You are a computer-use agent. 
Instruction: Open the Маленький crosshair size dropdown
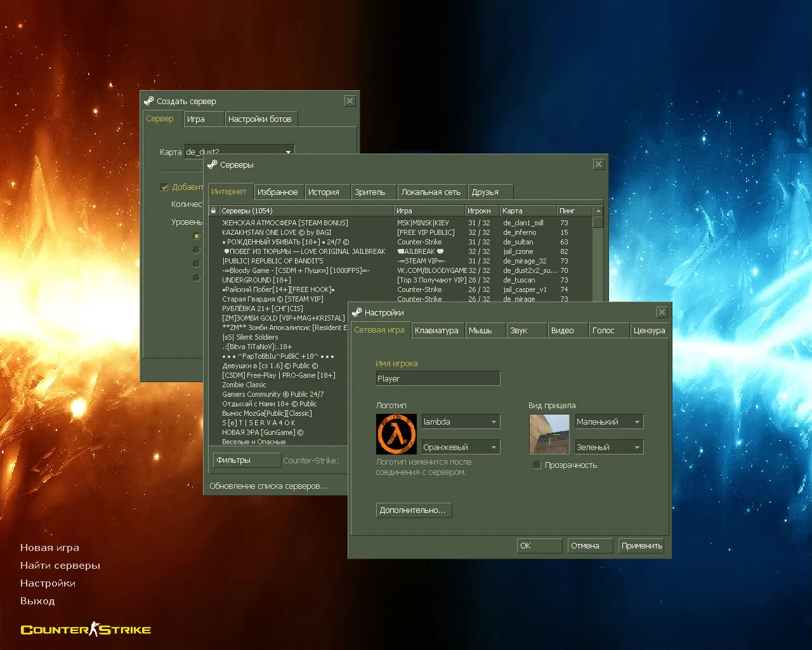point(609,422)
